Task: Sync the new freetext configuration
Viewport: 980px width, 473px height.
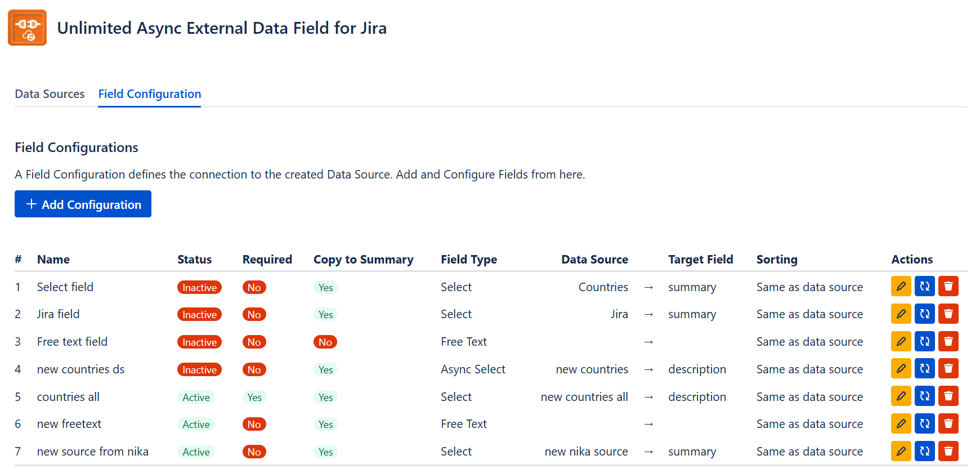Action: tap(924, 423)
